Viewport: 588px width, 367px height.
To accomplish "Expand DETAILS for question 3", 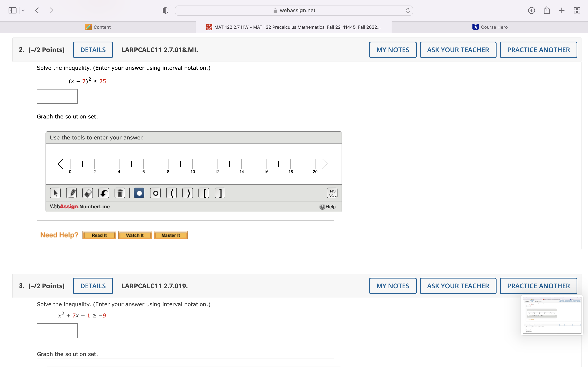I will (93, 286).
